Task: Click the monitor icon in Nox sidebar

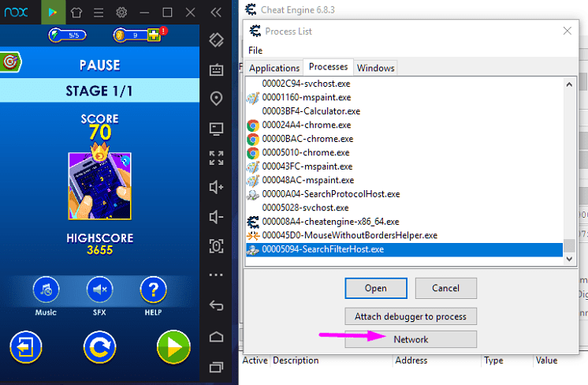Action: [x=217, y=129]
